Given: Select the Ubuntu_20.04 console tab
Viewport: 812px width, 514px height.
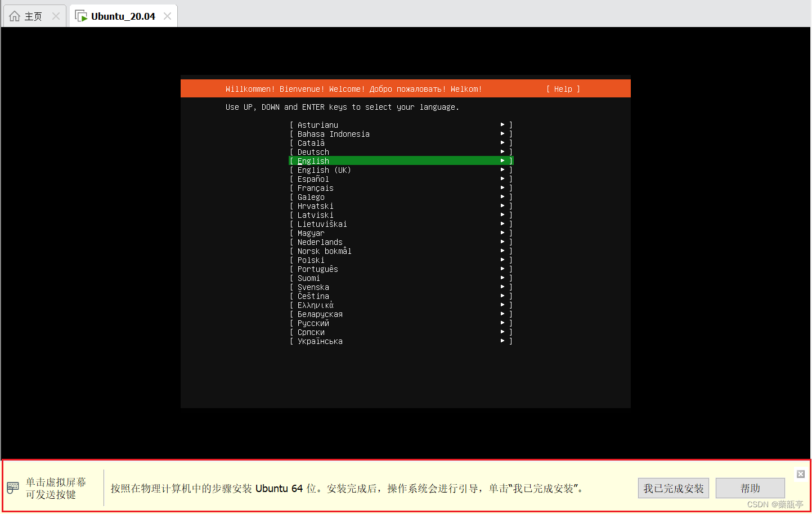Looking at the screenshot, I should tap(123, 15).
